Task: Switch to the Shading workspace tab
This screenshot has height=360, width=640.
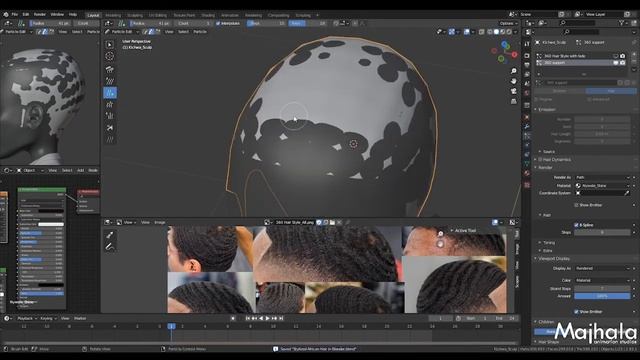Action: 208,15
